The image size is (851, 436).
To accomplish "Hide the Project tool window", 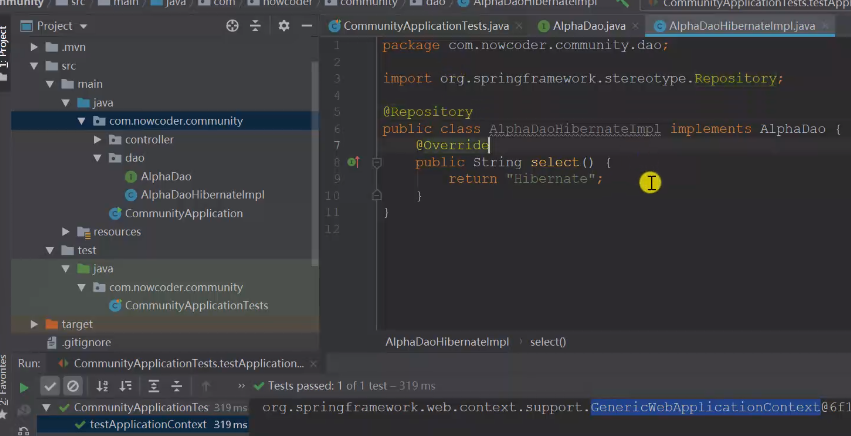I will 307,26.
